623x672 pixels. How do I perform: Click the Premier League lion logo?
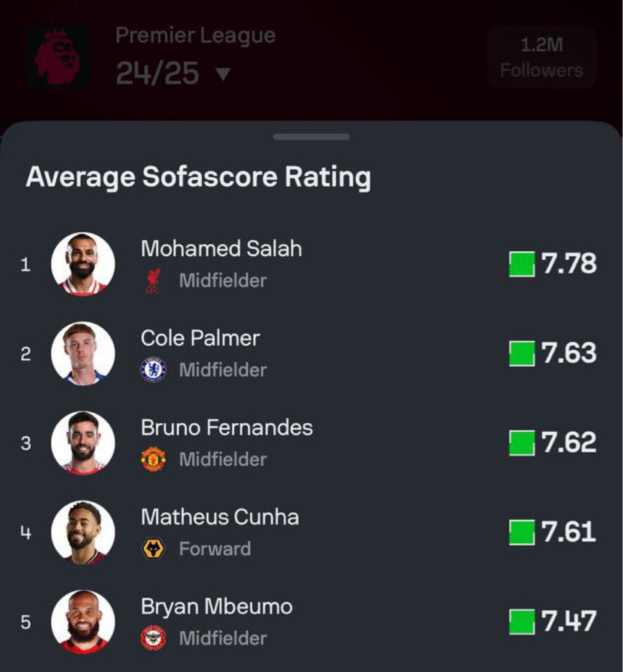(58, 57)
